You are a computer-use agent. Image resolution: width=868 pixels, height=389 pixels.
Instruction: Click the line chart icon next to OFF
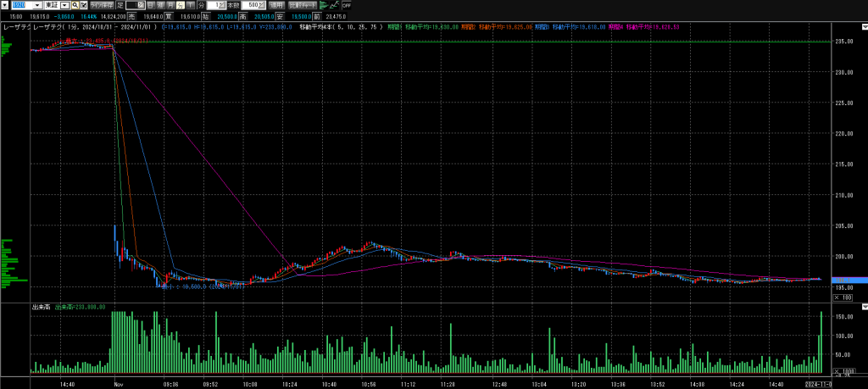point(334,5)
